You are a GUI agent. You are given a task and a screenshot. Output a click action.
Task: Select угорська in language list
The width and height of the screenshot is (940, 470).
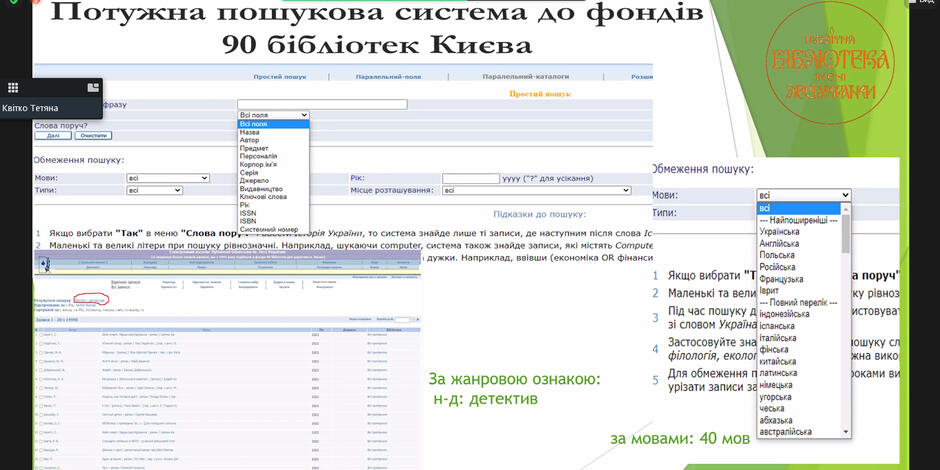point(776,397)
